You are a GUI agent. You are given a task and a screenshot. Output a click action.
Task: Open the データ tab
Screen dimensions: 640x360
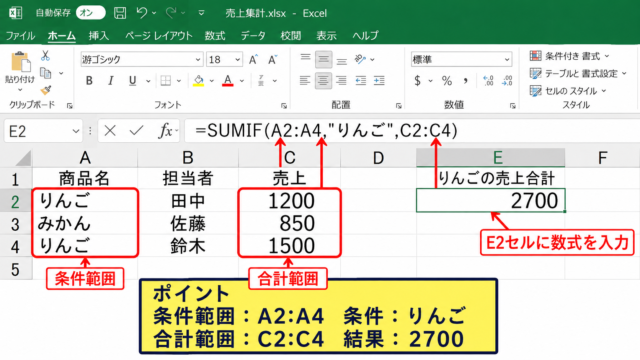pos(253,36)
